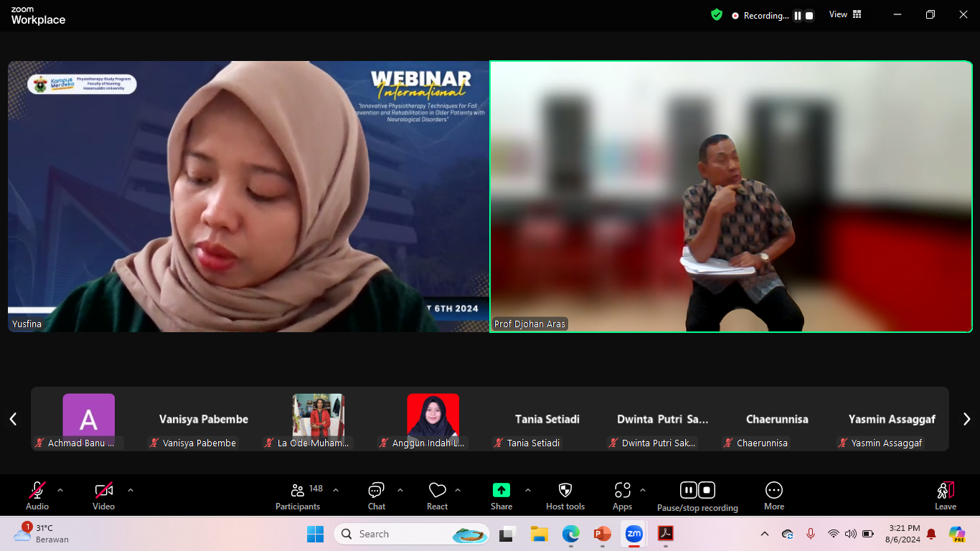Expand the Video options arrow
The image size is (980, 551).
point(131,490)
